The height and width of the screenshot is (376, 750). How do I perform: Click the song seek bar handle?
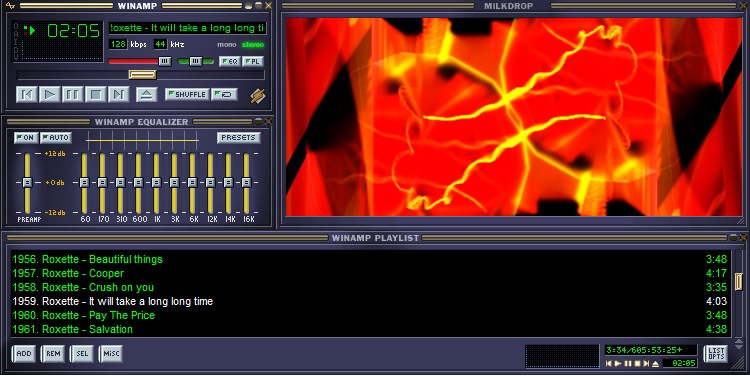click(x=143, y=75)
